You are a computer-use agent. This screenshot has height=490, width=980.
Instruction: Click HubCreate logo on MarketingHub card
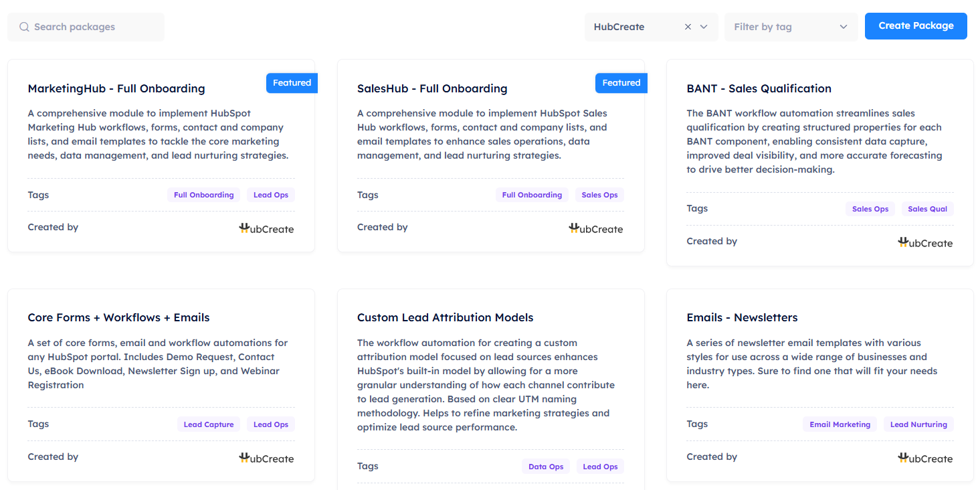point(266,228)
